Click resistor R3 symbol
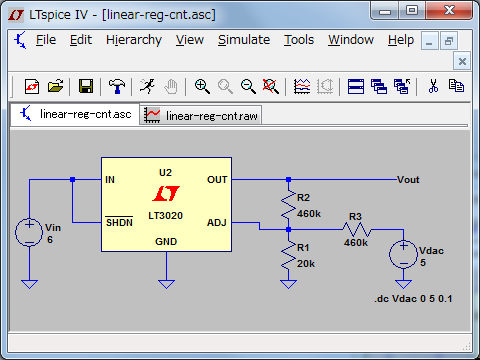This screenshot has height=360, width=480. 357,229
